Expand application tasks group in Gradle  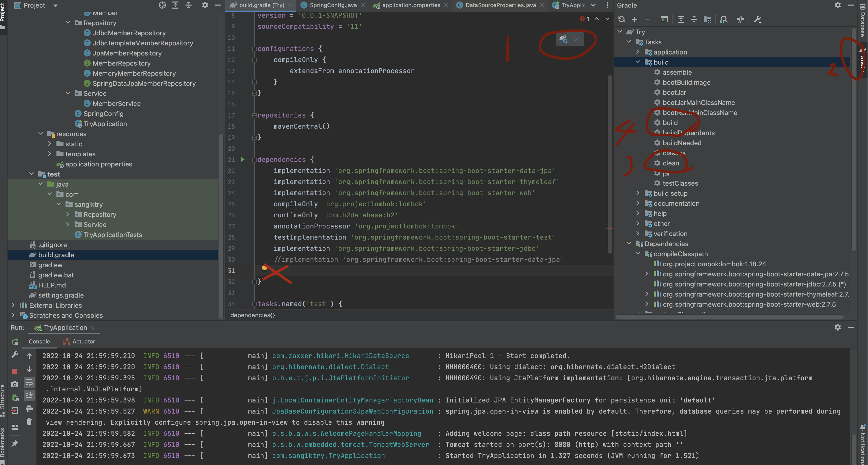pos(638,52)
